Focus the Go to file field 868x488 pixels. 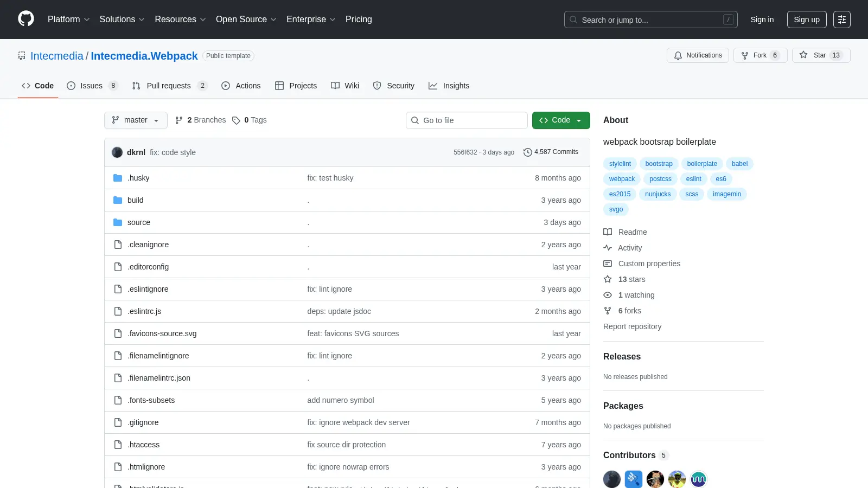pos(467,120)
